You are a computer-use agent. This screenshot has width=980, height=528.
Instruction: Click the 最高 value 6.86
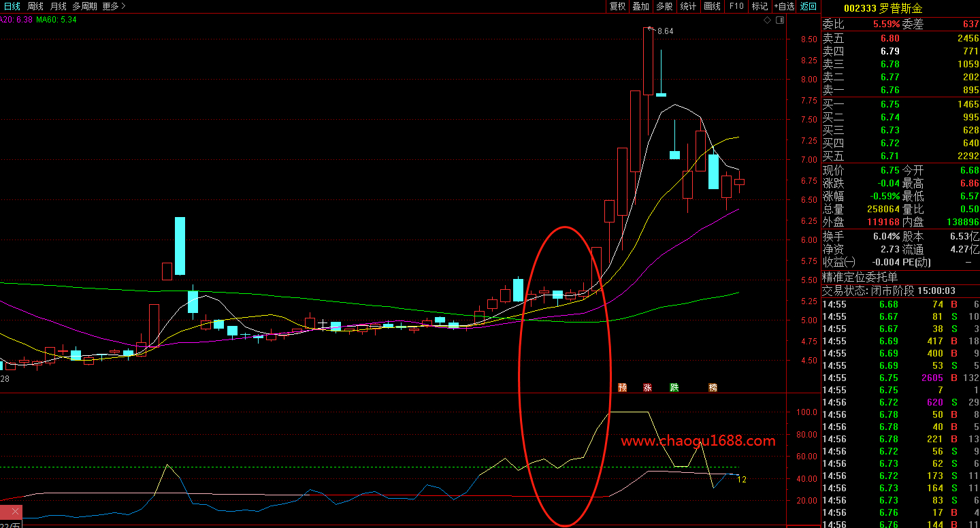point(969,183)
